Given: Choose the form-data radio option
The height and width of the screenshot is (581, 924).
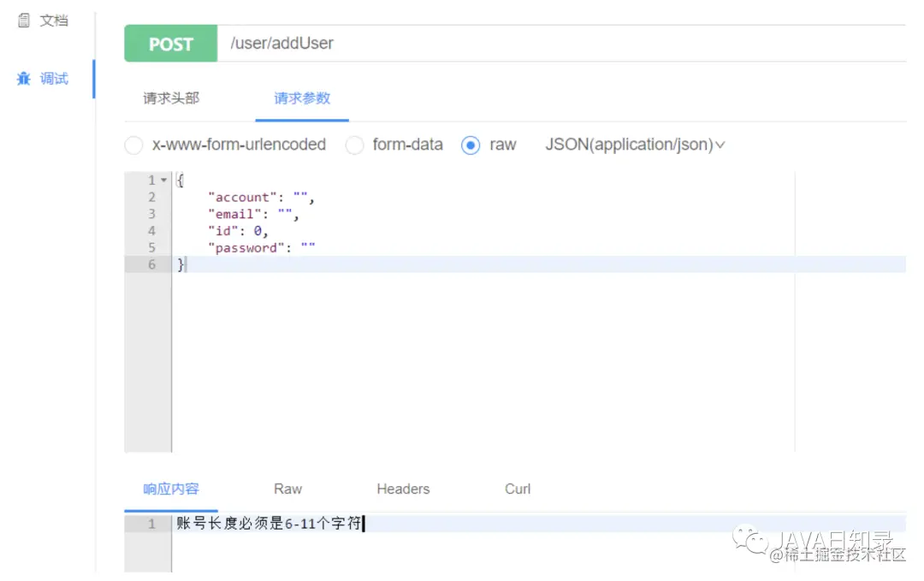Looking at the screenshot, I should point(354,145).
